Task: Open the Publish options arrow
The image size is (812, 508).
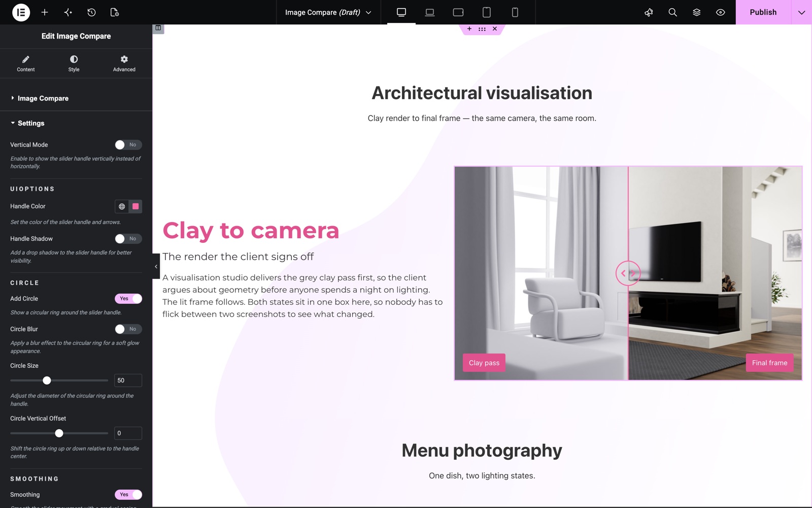Action: (x=801, y=12)
